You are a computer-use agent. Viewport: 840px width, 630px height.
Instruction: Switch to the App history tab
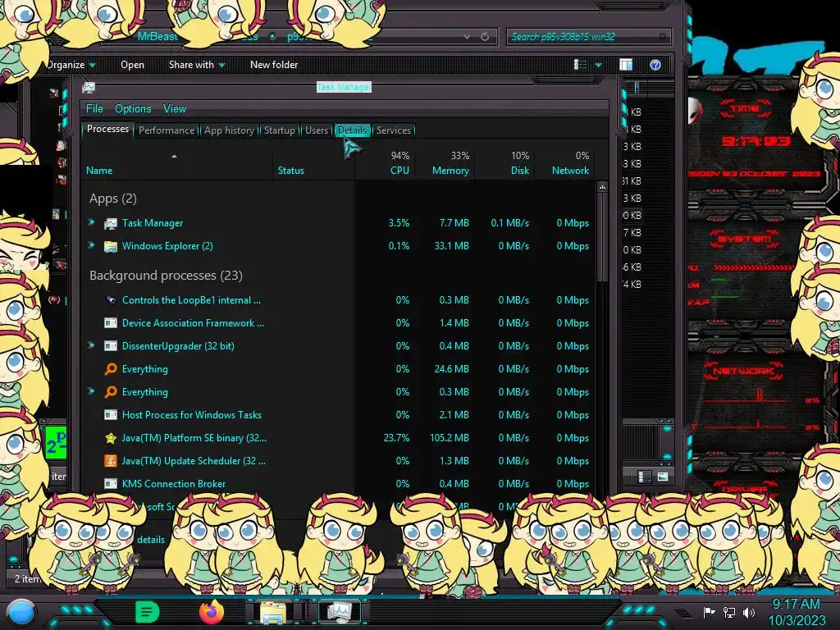click(x=230, y=130)
